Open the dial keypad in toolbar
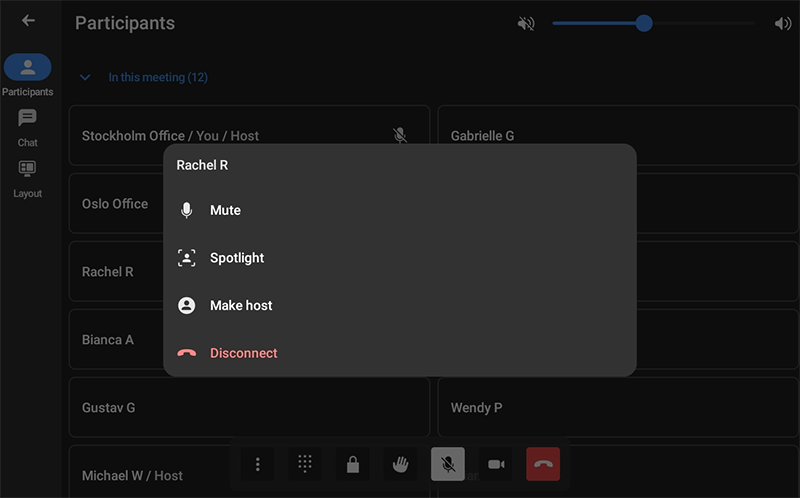Viewport: 800px width, 498px height. [x=305, y=464]
